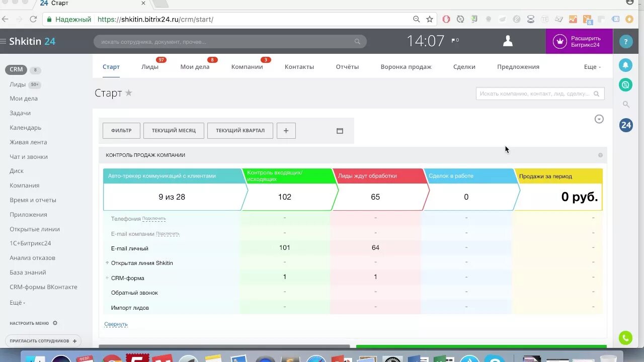Click the Авто-трекер 9 из 28 cell
Viewport: 644px width, 362px height.
(x=172, y=197)
